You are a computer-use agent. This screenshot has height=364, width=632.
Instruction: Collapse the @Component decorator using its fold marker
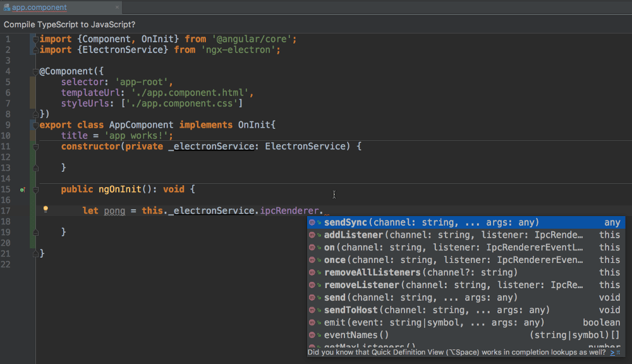[36, 71]
